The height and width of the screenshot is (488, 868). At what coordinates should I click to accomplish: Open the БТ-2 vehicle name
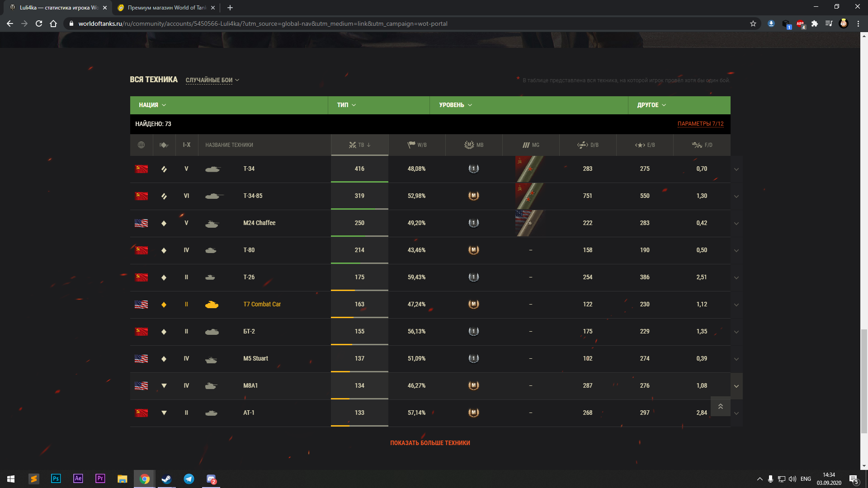[x=249, y=332]
